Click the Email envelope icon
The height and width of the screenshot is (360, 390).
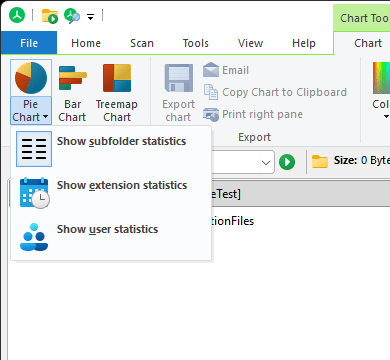pyautogui.click(x=211, y=70)
